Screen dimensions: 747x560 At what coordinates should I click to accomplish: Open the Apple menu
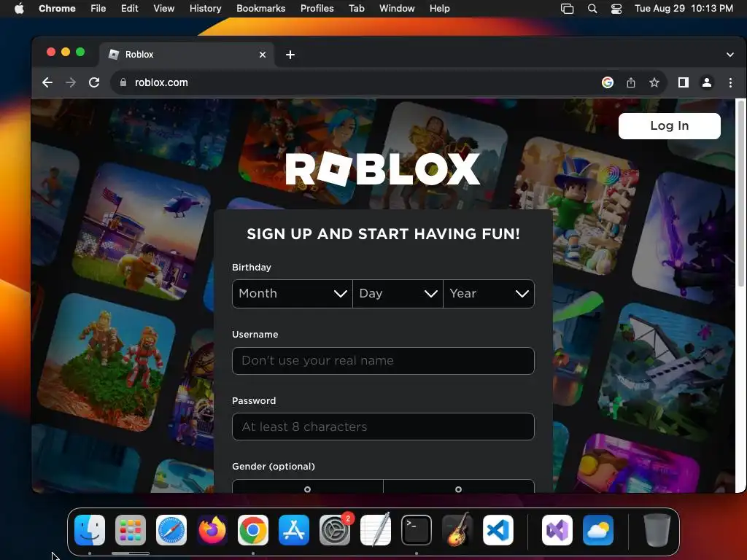click(x=19, y=9)
